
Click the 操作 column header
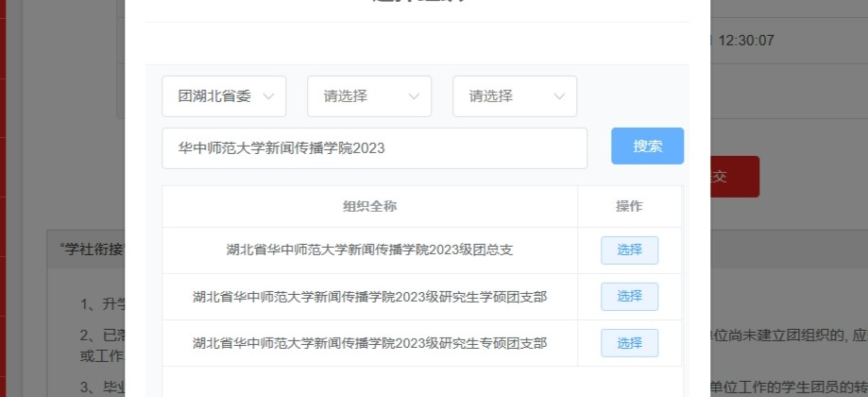(x=629, y=206)
